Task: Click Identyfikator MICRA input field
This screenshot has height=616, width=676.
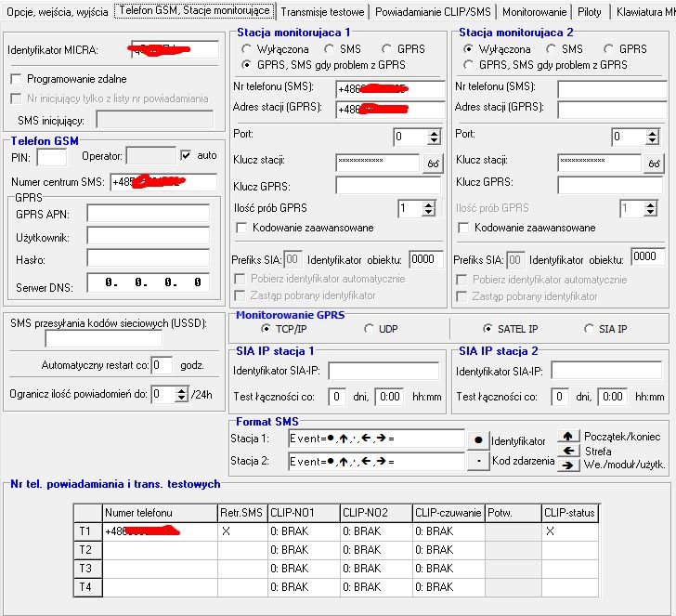Action: pyautogui.click(x=175, y=49)
